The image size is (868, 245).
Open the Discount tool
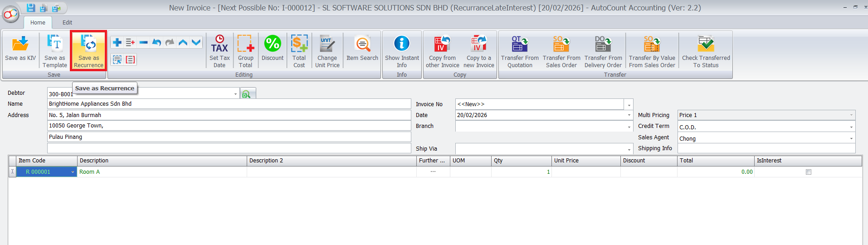click(273, 44)
